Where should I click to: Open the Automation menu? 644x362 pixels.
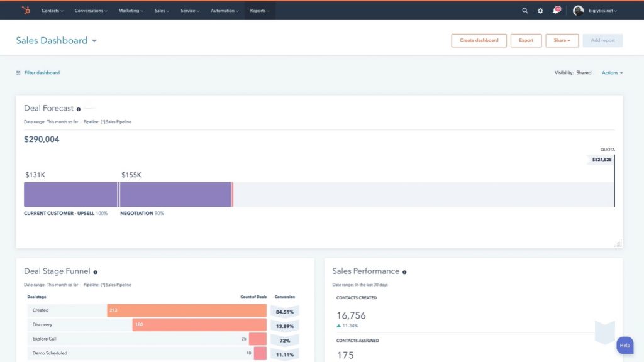[224, 10]
